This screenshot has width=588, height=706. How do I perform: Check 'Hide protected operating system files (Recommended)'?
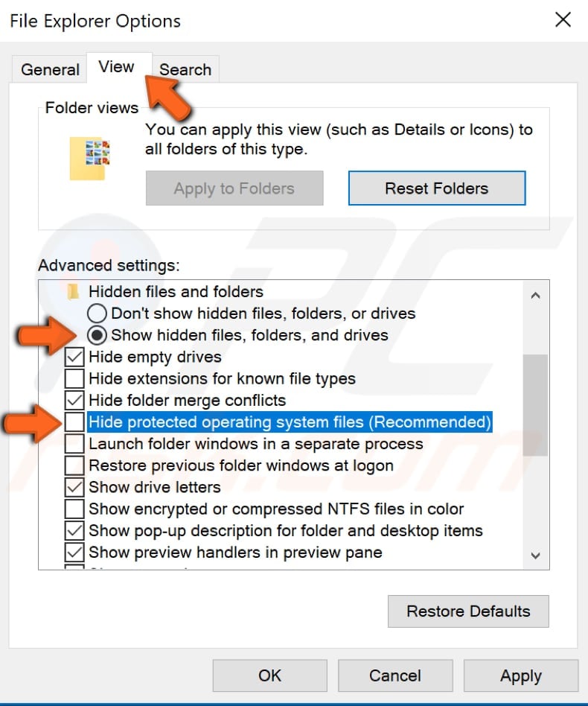coord(75,422)
